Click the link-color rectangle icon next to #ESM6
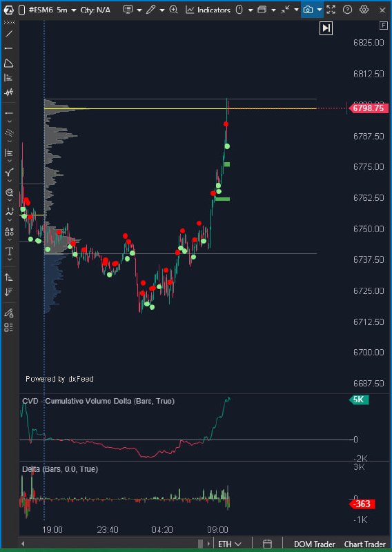Image resolution: width=392 pixels, height=552 pixels. click(21, 10)
